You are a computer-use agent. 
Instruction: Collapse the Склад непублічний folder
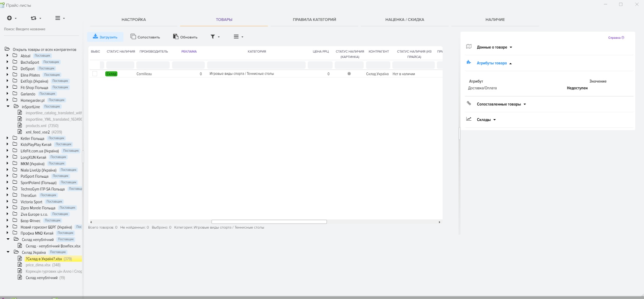pyautogui.click(x=8, y=239)
